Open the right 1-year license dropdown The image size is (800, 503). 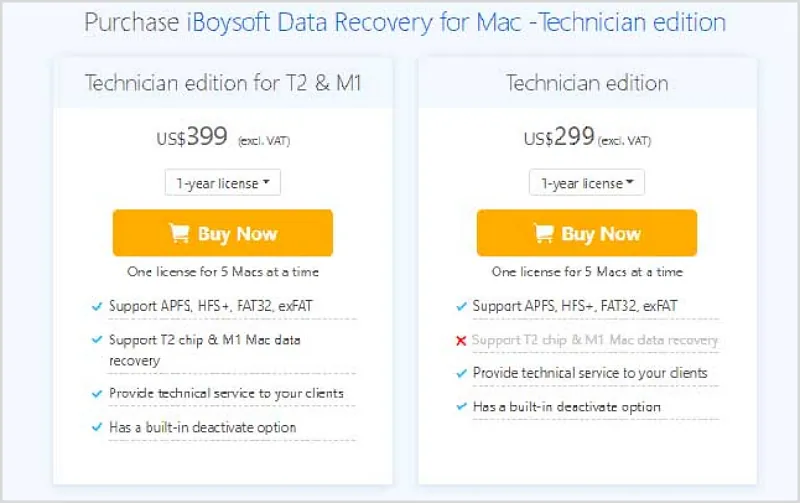(x=587, y=183)
